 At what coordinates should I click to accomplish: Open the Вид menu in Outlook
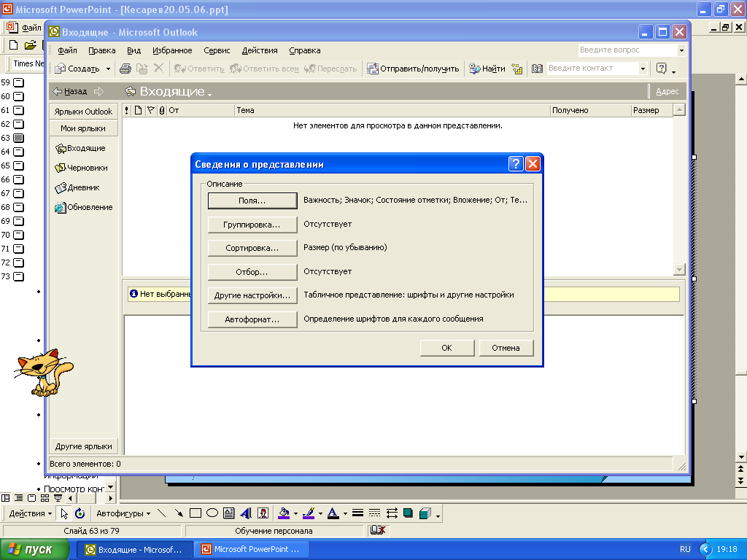134,50
